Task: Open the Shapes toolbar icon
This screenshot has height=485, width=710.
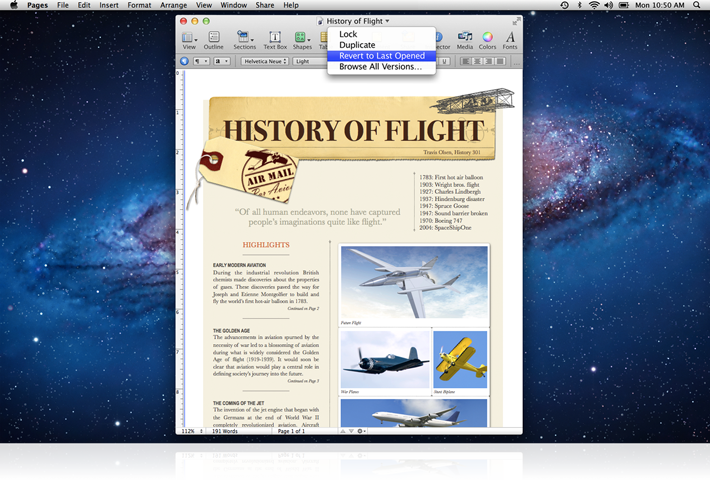Action: (x=301, y=39)
